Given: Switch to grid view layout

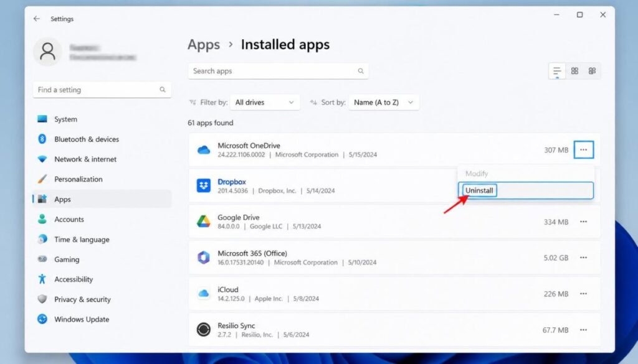Looking at the screenshot, I should click(574, 71).
